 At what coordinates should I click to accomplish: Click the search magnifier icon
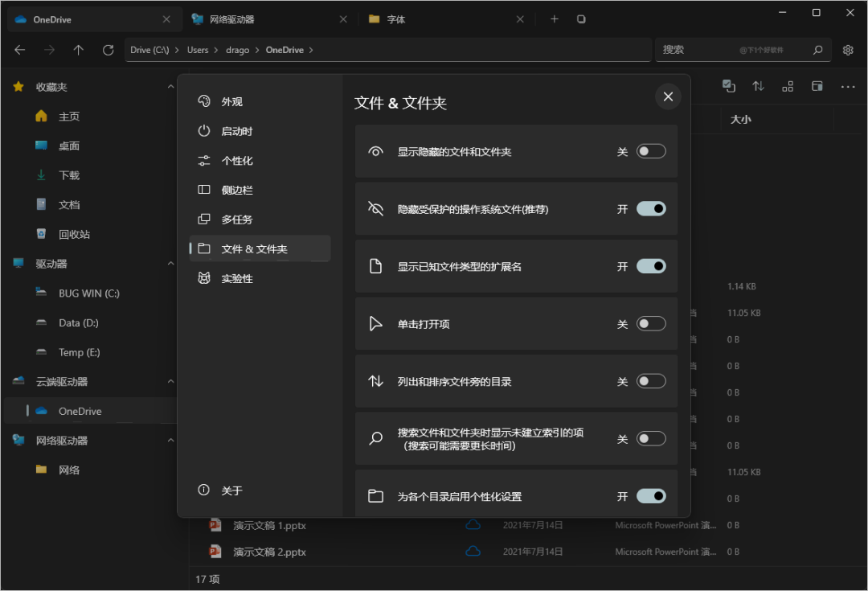pyautogui.click(x=817, y=50)
